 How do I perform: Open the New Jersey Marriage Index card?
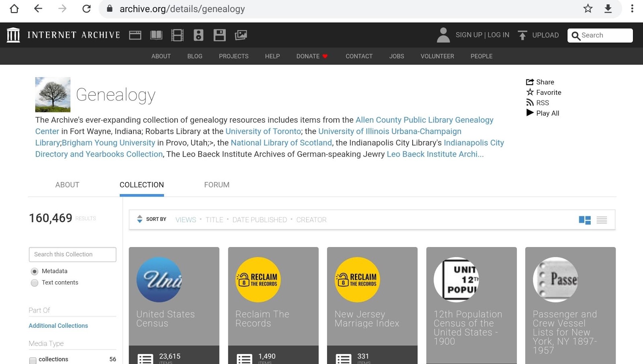tap(372, 305)
